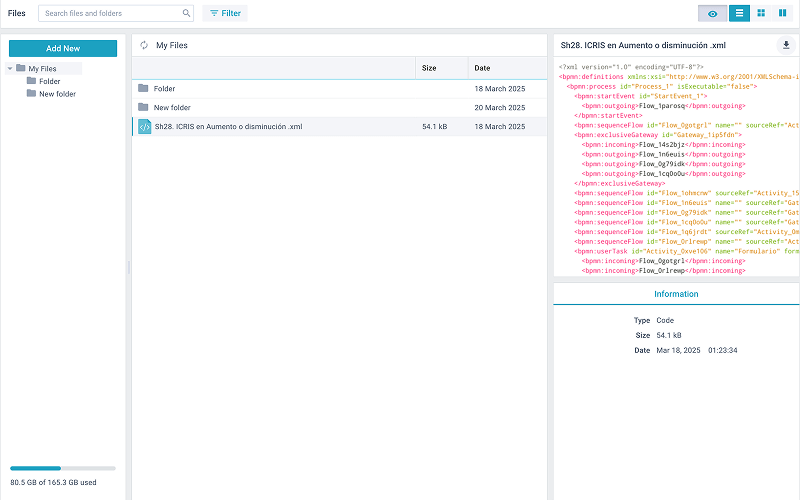
Task: Click the Add New button
Action: 63,48
